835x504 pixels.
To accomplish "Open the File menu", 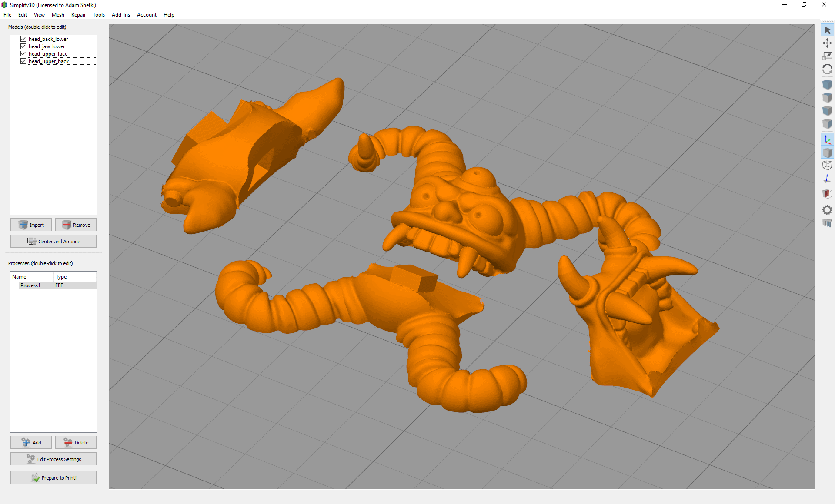I will click(x=7, y=15).
